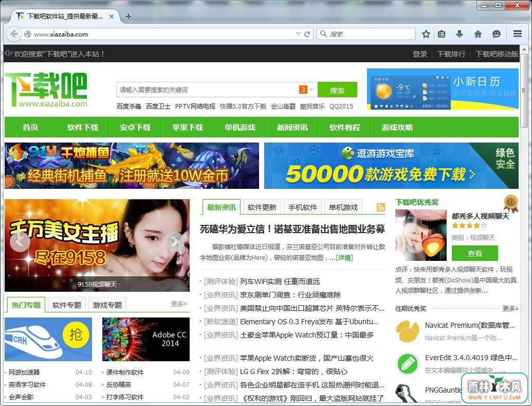Expand the URL history dropdown arrow

point(298,34)
